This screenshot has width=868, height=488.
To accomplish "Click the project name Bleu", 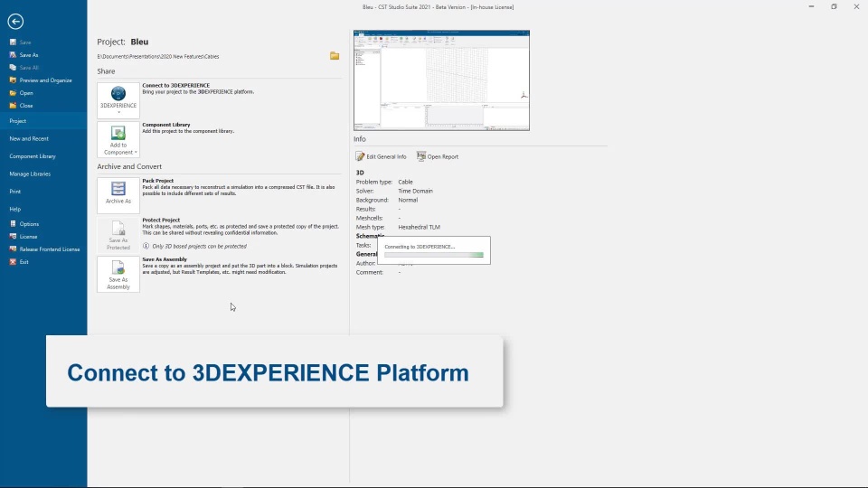I will click(139, 42).
